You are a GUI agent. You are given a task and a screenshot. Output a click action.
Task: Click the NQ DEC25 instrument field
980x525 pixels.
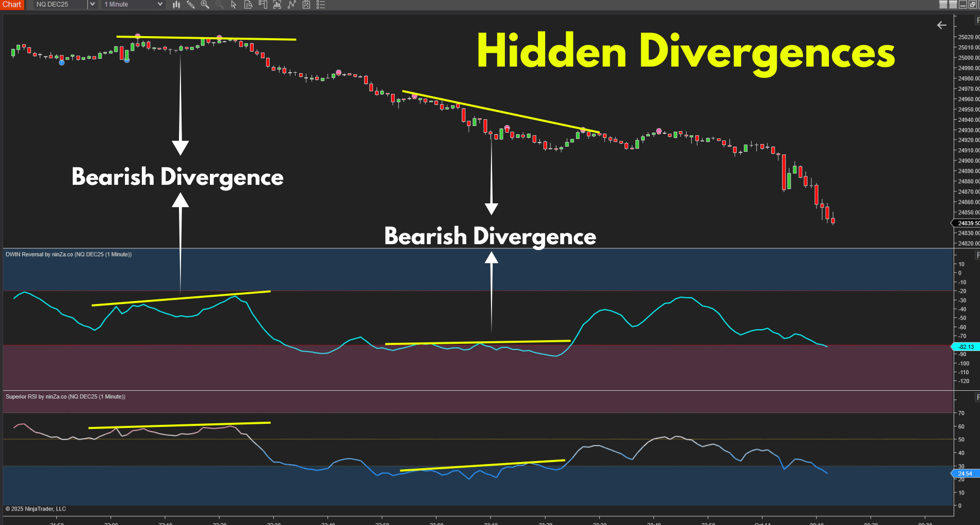pyautogui.click(x=61, y=4)
